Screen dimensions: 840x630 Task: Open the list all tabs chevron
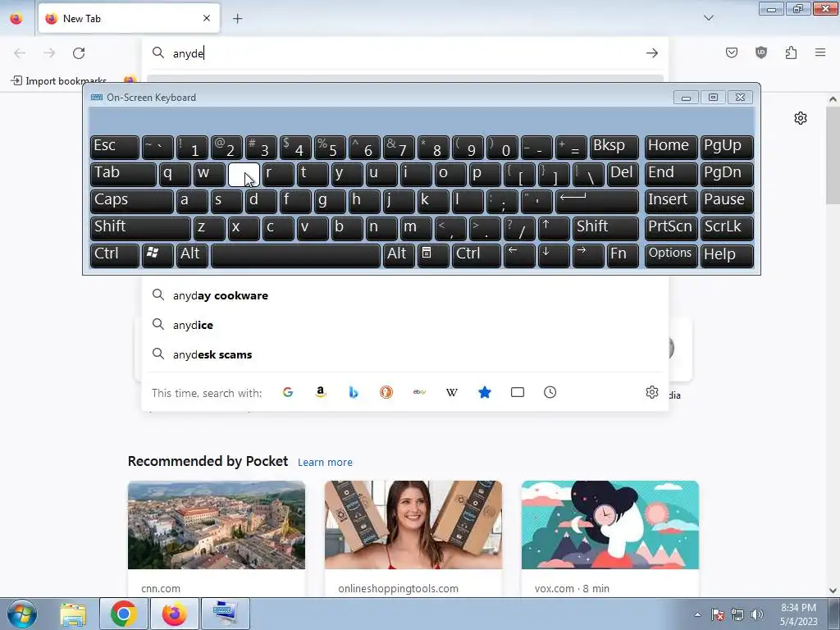click(709, 18)
